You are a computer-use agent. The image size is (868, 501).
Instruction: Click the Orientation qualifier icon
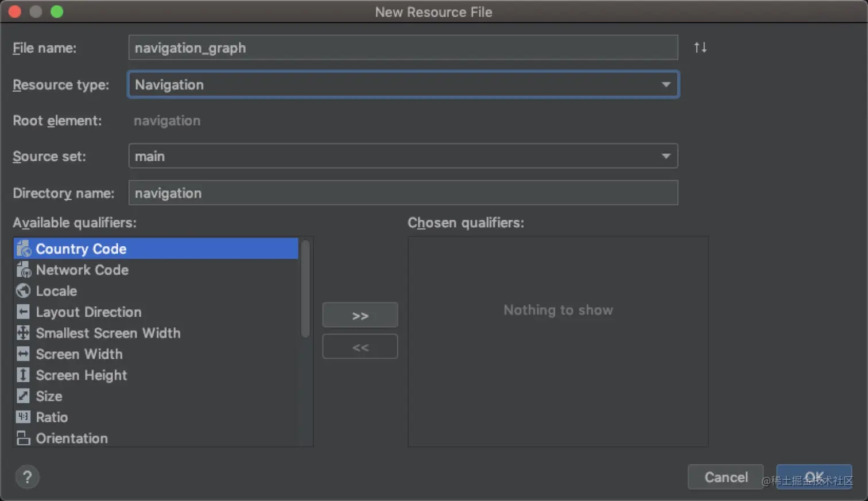(24, 438)
